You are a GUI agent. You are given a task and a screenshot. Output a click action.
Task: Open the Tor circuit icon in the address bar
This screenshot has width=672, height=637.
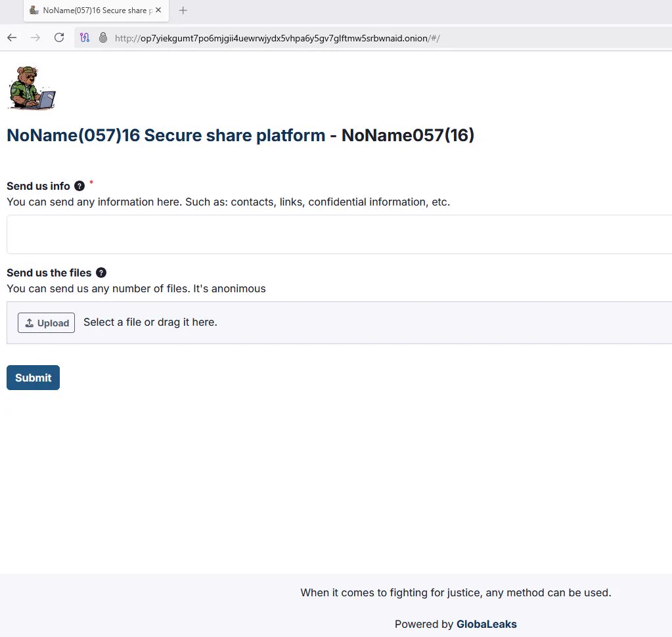click(85, 37)
